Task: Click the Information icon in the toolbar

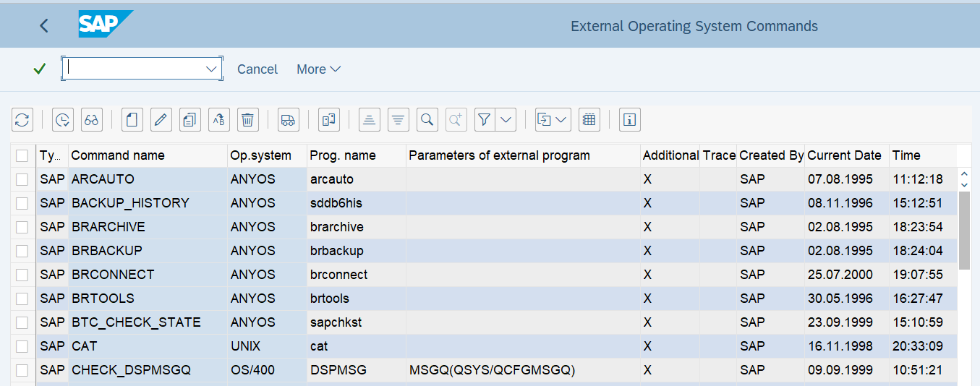Action: pyautogui.click(x=630, y=120)
